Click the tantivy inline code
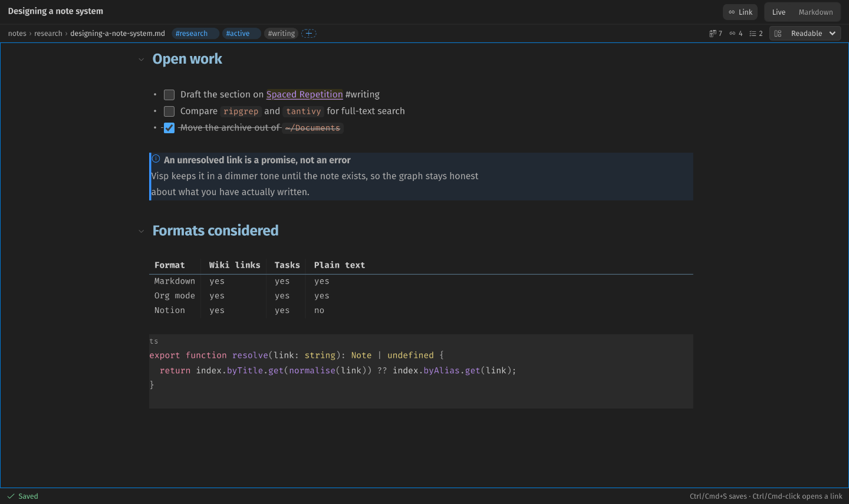The height and width of the screenshot is (504, 849). 304,111
